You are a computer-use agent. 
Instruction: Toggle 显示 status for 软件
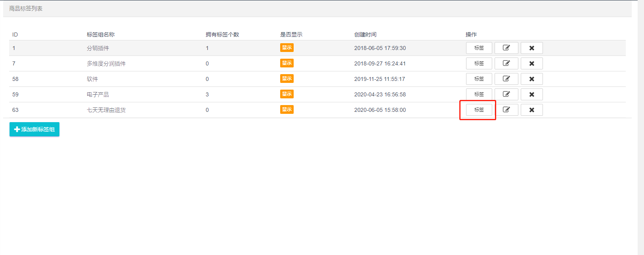[287, 79]
